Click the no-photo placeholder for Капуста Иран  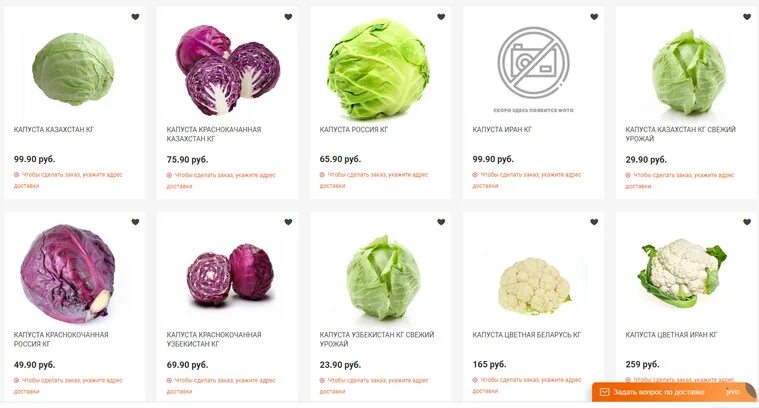[533, 69]
